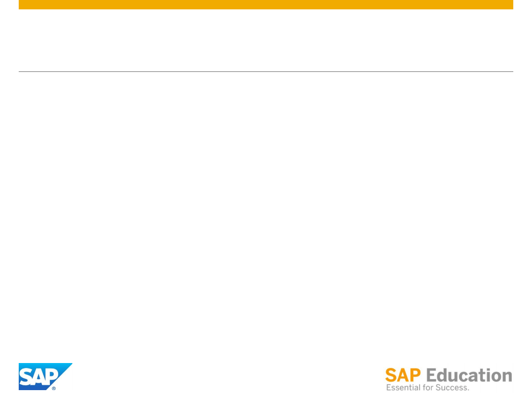Image resolution: width=532 pixels, height=399 pixels.
Task: Select the orange SAP word beside Education
Action: click(x=403, y=375)
